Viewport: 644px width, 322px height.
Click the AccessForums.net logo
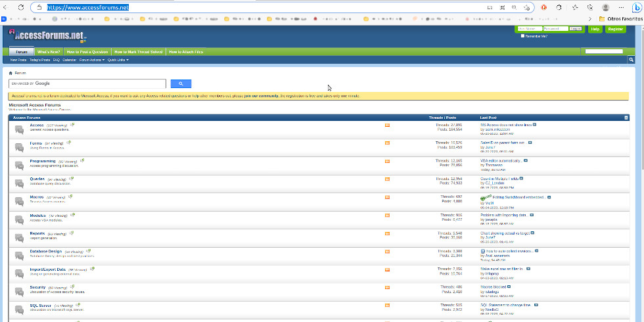[x=47, y=35]
